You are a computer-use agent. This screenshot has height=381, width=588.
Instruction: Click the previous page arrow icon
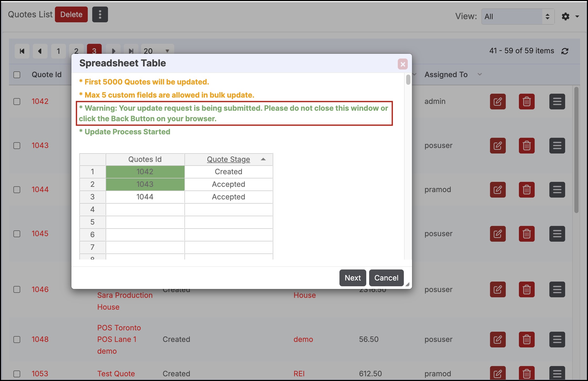(40, 51)
